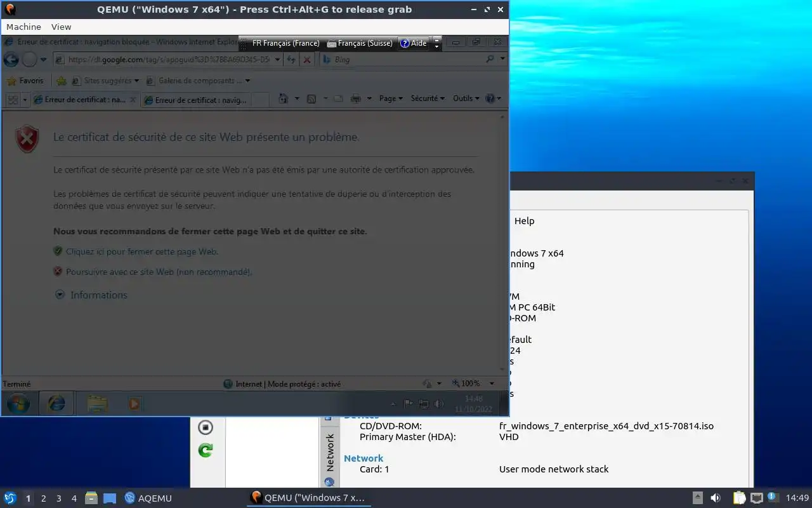Open the IE recent pages dropdown arrow
Image resolution: width=812 pixels, height=508 pixels.
point(43,60)
